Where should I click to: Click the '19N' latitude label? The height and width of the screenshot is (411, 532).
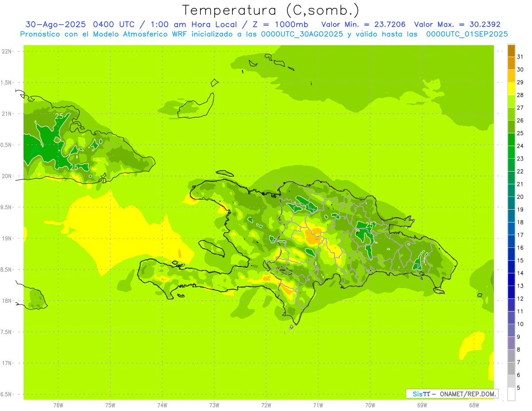pyautogui.click(x=7, y=239)
